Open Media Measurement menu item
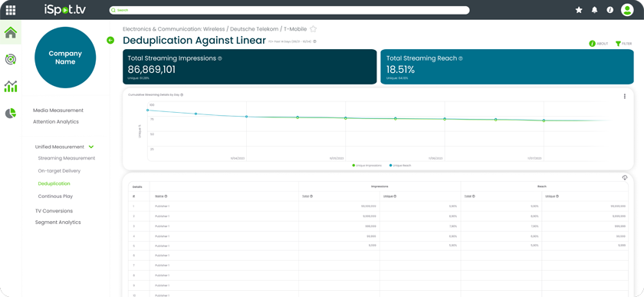Screen dimensions: 644x297 pos(58,111)
